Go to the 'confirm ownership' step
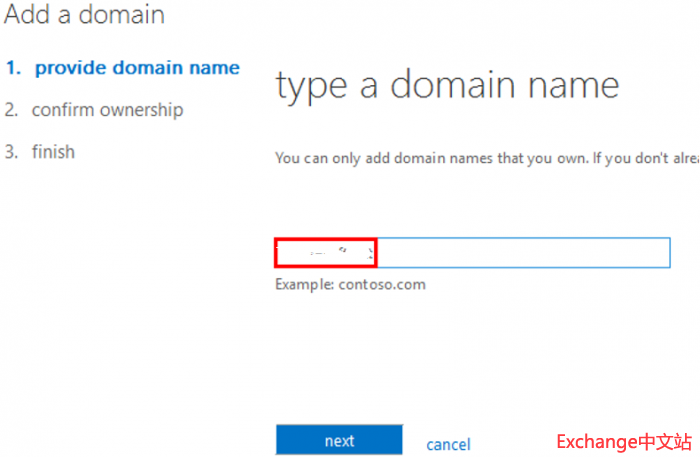 (107, 110)
